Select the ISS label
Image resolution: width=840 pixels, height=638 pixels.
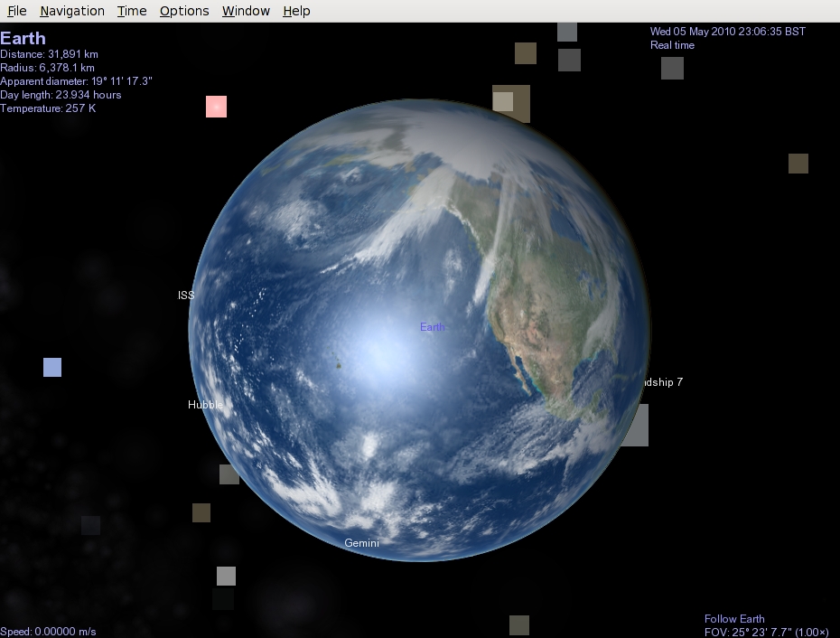pos(186,296)
